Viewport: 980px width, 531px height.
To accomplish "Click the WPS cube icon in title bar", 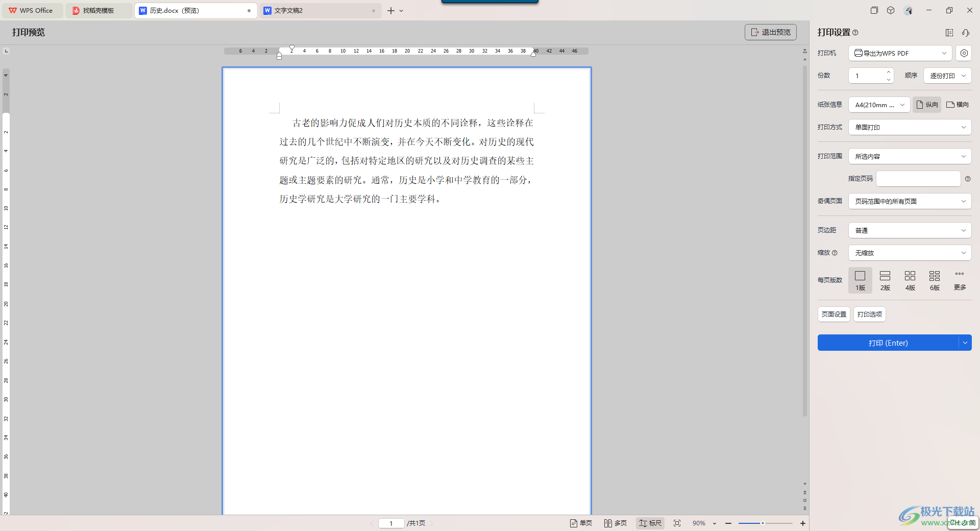I will pos(891,10).
